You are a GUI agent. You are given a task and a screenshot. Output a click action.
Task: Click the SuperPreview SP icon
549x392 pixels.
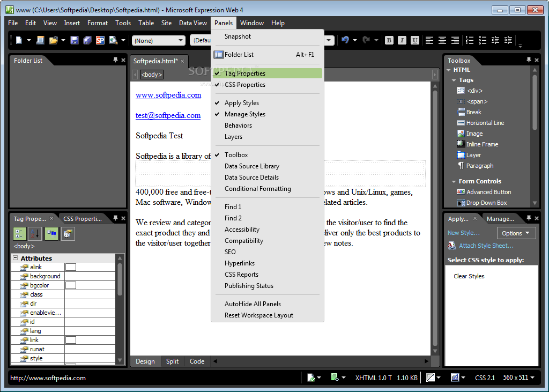[x=100, y=40]
